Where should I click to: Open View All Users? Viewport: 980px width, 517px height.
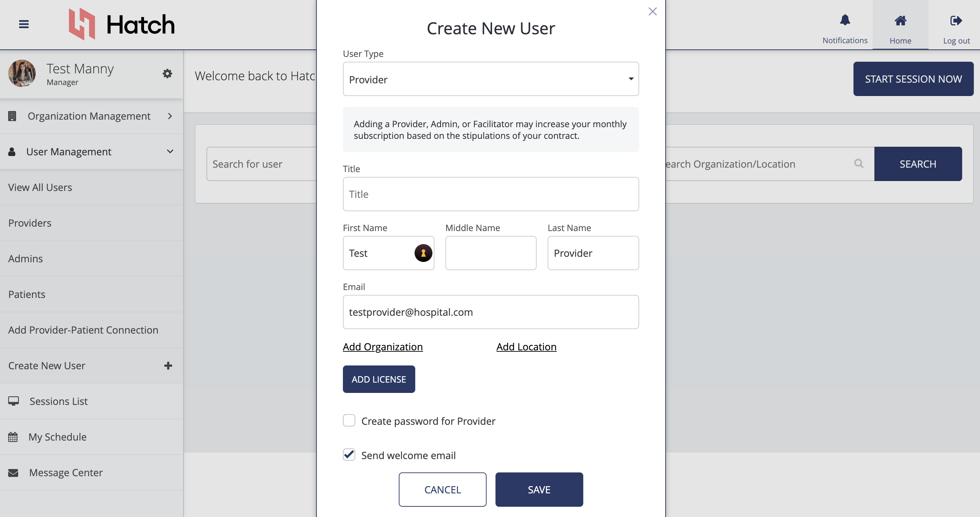click(x=91, y=188)
